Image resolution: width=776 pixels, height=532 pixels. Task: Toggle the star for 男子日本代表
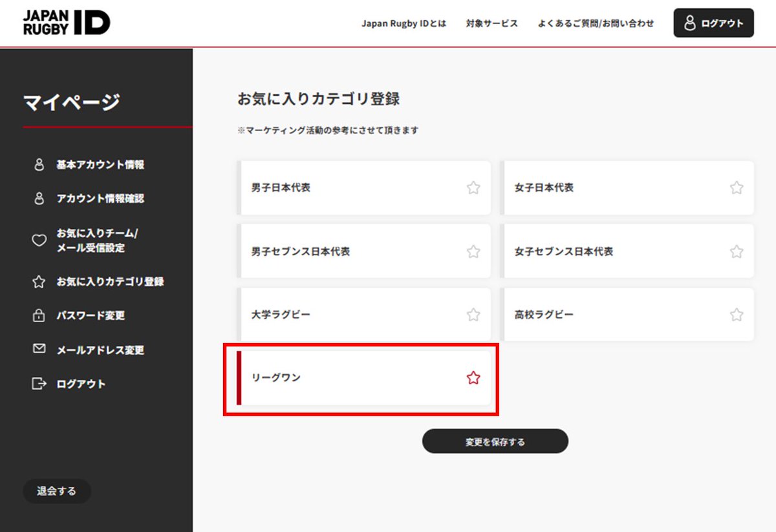[473, 188]
